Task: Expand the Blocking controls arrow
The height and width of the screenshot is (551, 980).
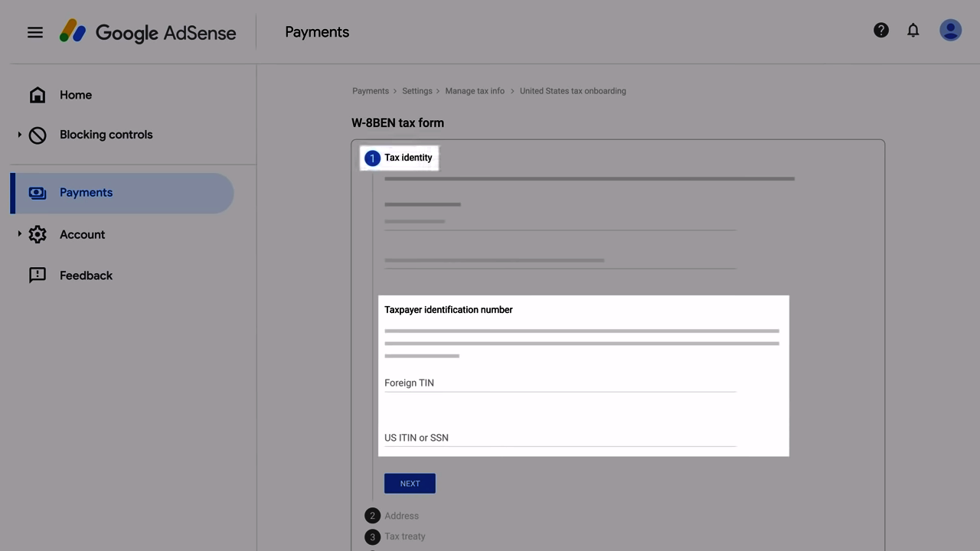Action: pos(19,135)
